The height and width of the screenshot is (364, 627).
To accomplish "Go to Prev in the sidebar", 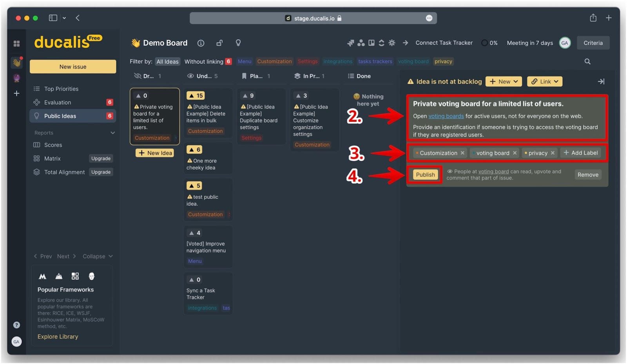I will pyautogui.click(x=43, y=256).
